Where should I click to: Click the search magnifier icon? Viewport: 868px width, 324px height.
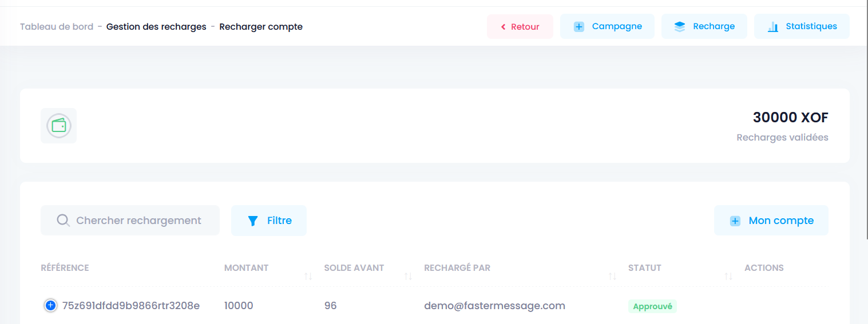[x=63, y=221]
